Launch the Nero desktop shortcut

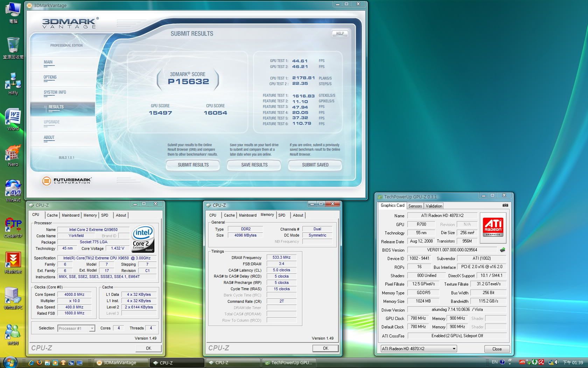coord(13,155)
